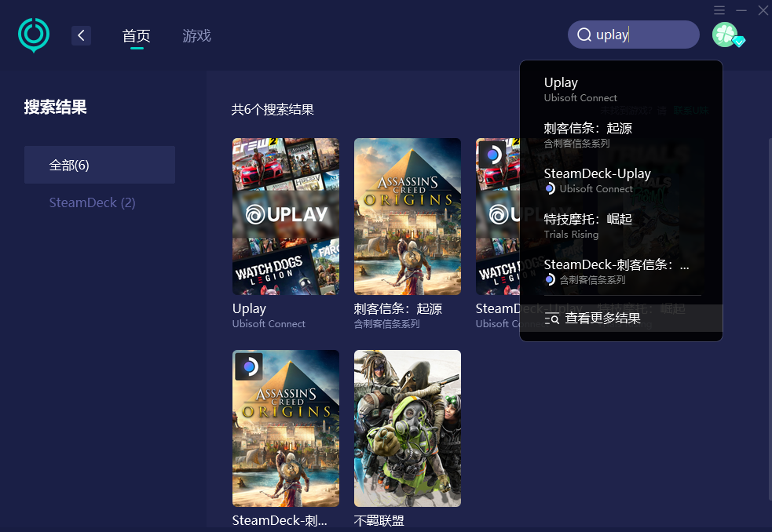Select the 全部(6) filter in sidebar
Image resolution: width=772 pixels, height=532 pixels.
click(100, 165)
